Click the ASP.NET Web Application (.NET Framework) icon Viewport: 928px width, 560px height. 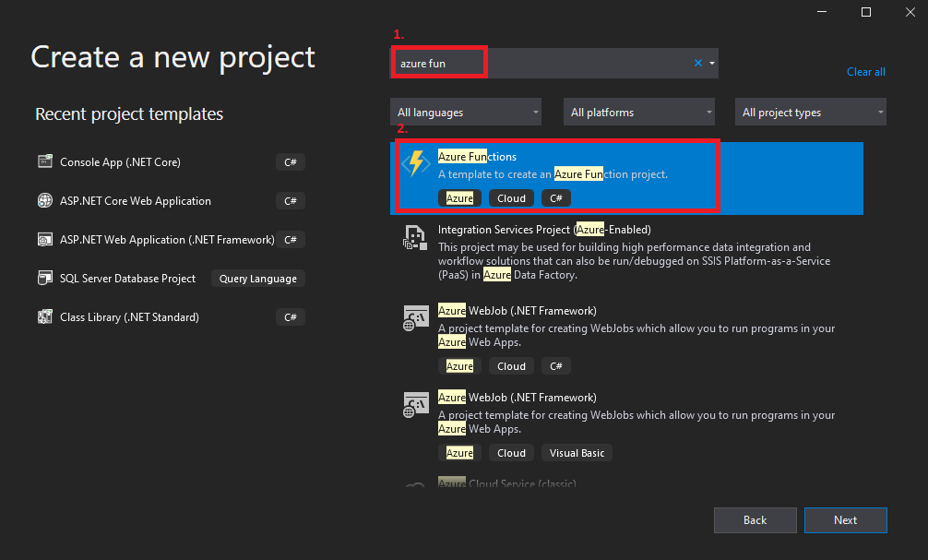[x=44, y=238]
